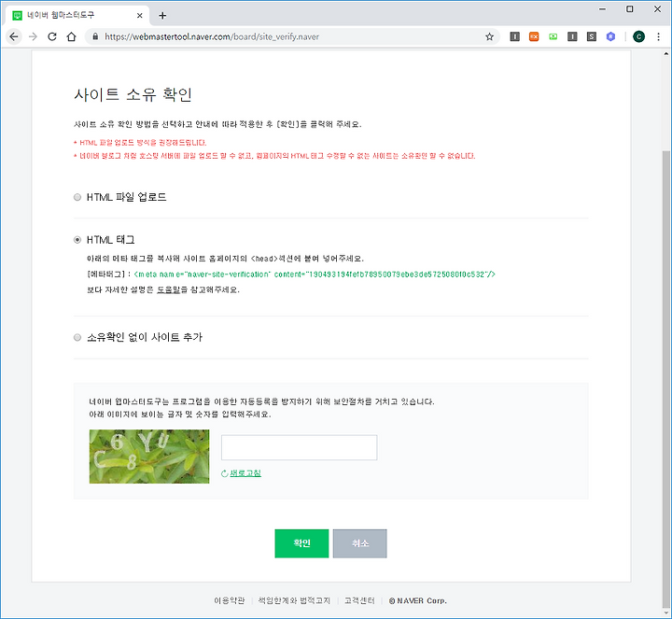Screen dimensions: 672x619
Task: Open the green extension icon
Action: pyautogui.click(x=553, y=36)
